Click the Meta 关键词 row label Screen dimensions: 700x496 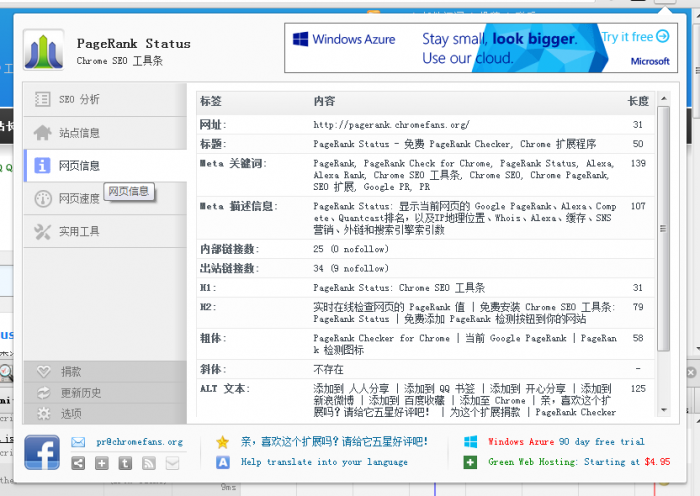[x=233, y=163]
